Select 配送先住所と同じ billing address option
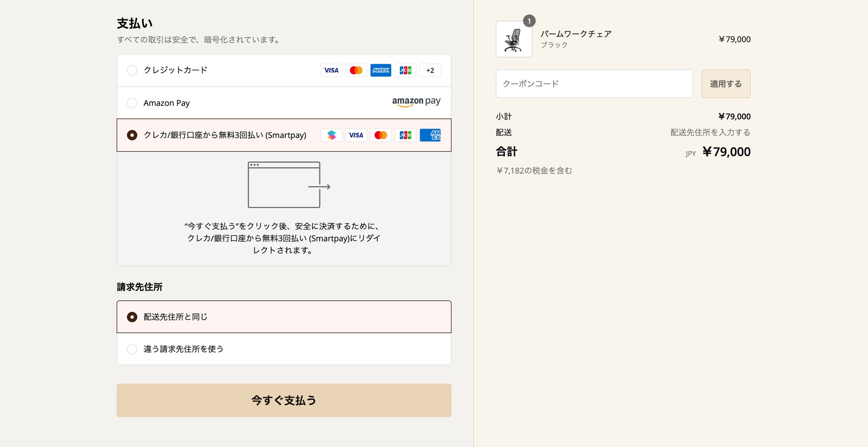 (x=132, y=317)
